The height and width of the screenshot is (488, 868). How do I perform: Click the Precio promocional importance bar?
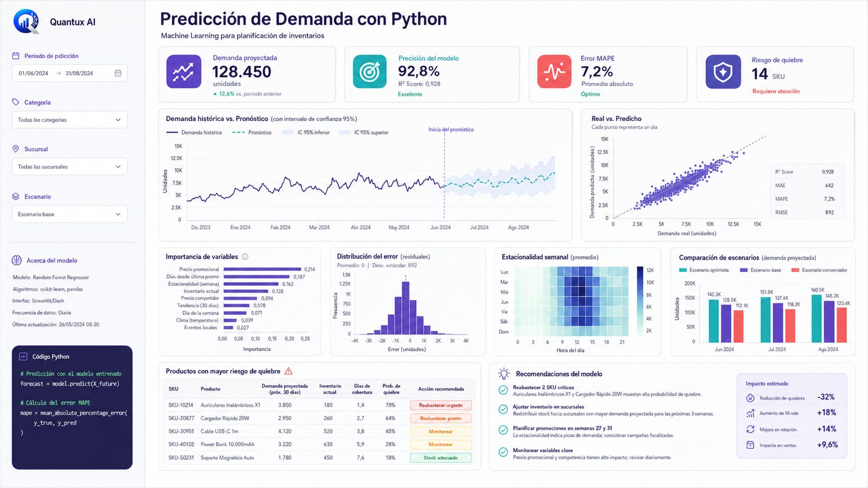262,269
